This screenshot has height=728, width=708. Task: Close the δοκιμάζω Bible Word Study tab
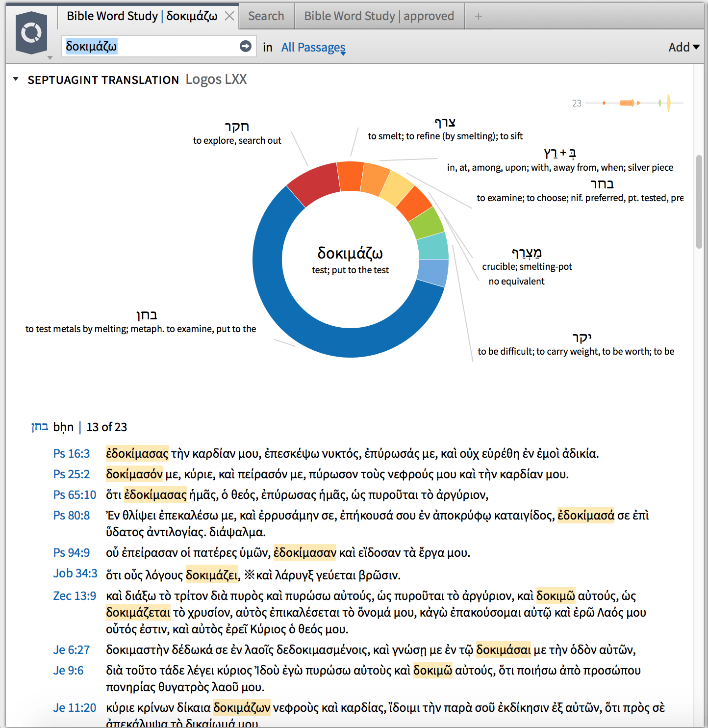(229, 16)
